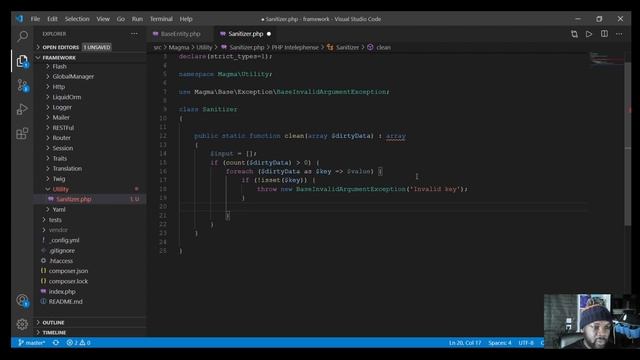Open Run and Debug view icon

pyautogui.click(x=22, y=109)
